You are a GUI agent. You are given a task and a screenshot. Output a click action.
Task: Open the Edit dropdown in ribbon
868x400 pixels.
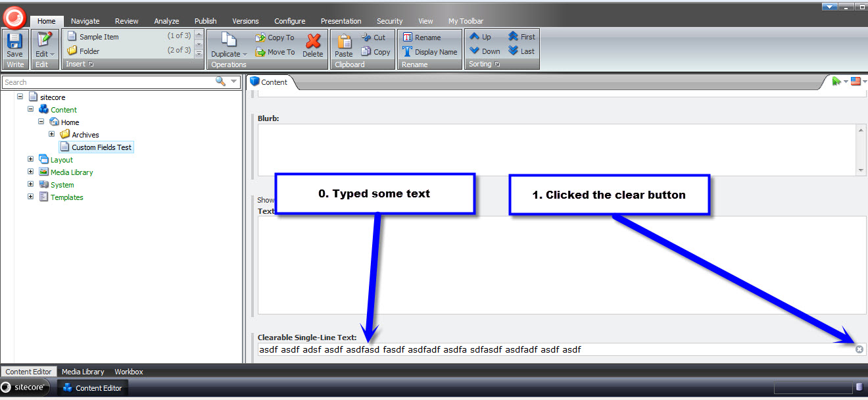45,54
